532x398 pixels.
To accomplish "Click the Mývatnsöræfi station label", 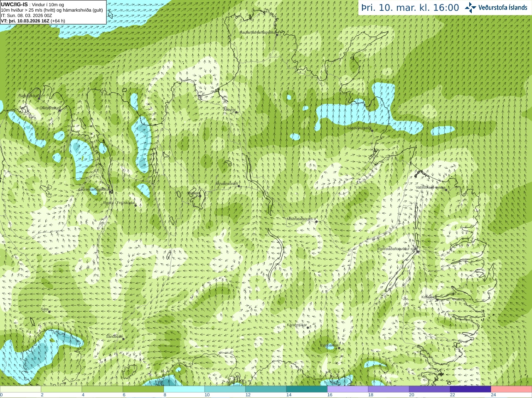I will click(227, 183).
